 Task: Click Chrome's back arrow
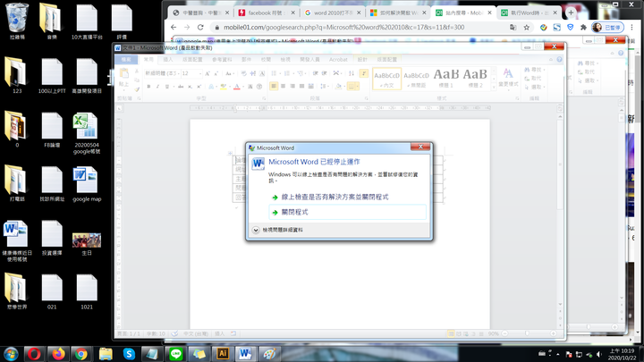point(174,27)
